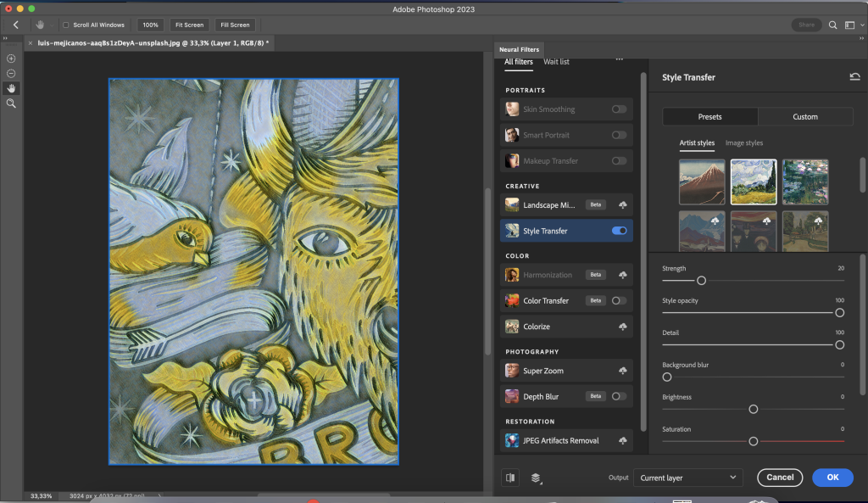Viewport: 868px width, 503px height.
Task: Select the Hand tool in options bar
Action: pyautogui.click(x=40, y=25)
